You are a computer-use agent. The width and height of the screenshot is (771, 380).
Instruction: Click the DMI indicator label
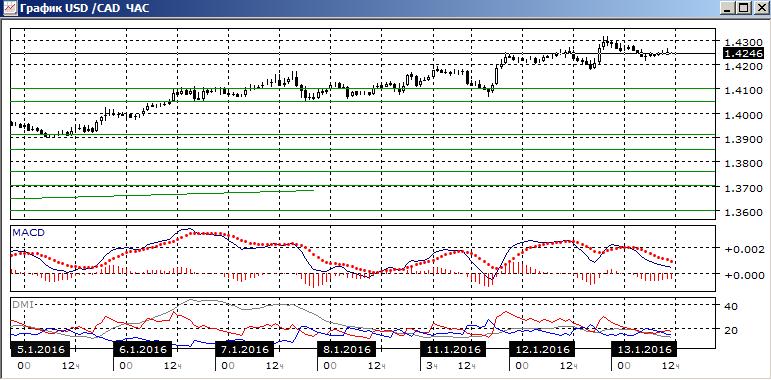coord(22,304)
